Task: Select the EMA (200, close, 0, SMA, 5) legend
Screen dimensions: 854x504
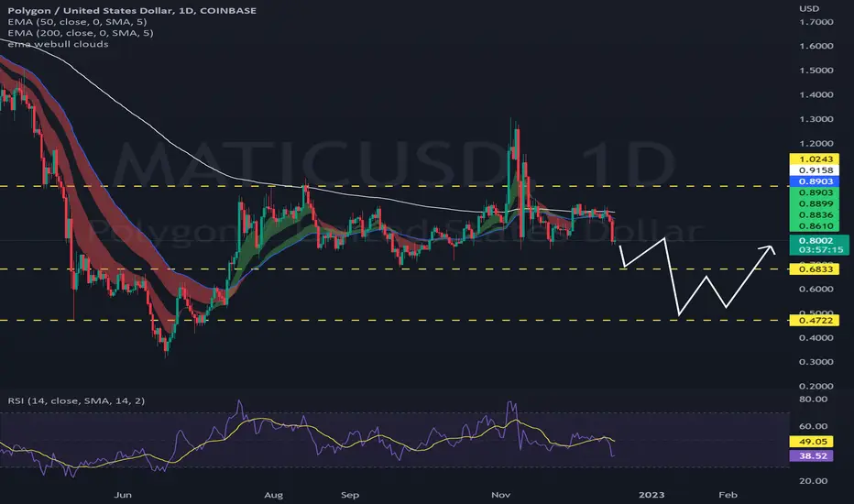Action: click(x=80, y=33)
